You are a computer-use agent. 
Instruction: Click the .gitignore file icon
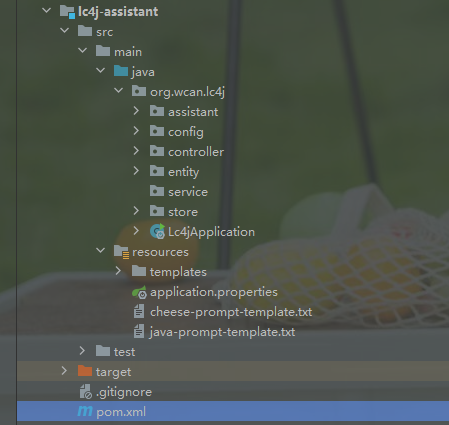tap(85, 392)
